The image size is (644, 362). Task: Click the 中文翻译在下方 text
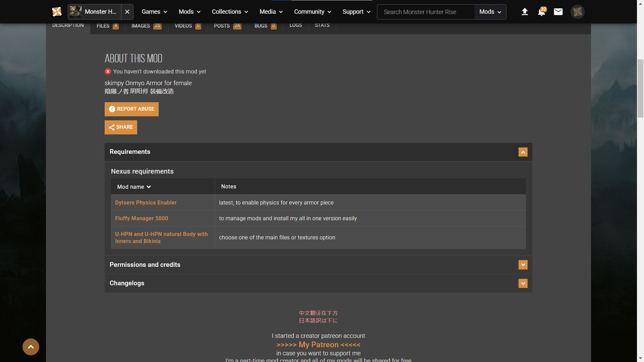318,313
